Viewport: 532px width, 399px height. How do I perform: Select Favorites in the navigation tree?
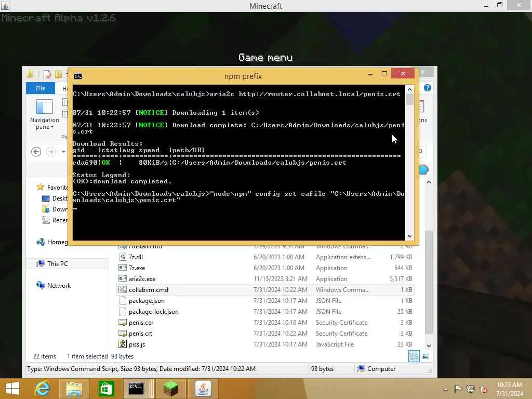[x=52, y=187]
